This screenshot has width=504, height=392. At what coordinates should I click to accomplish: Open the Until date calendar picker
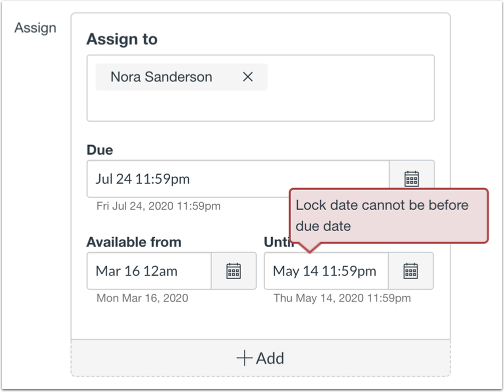(411, 271)
